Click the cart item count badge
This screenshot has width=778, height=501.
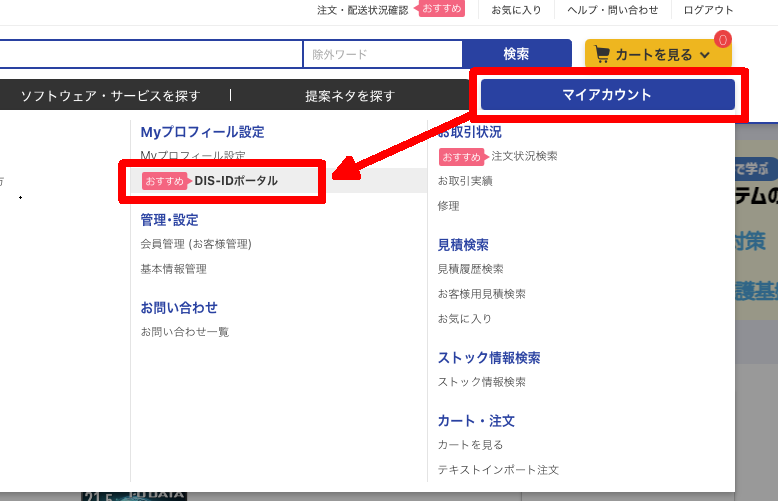pos(722,40)
